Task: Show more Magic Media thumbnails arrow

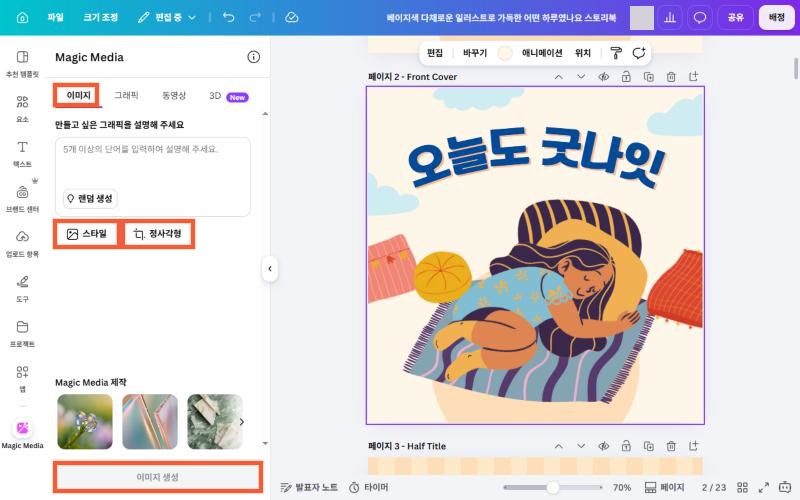Action: click(x=242, y=422)
